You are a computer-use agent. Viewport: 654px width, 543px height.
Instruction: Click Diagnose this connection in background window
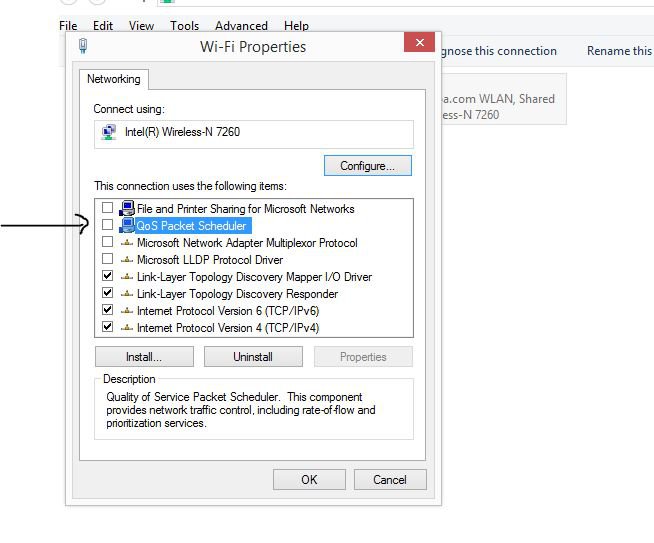[x=499, y=51]
